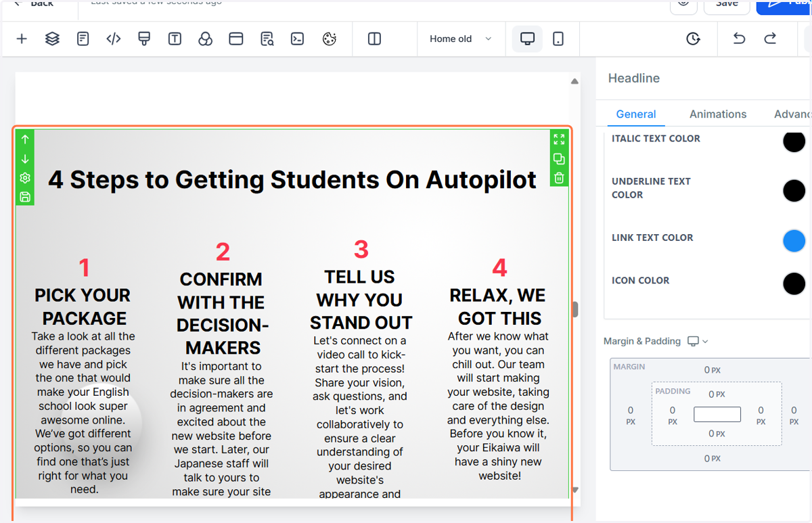Open the Link Text Color swatch
This screenshot has height=523, width=812.
pyautogui.click(x=794, y=241)
